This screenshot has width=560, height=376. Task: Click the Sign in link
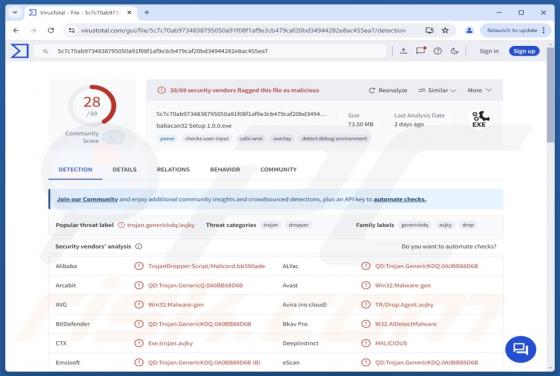[x=489, y=51]
